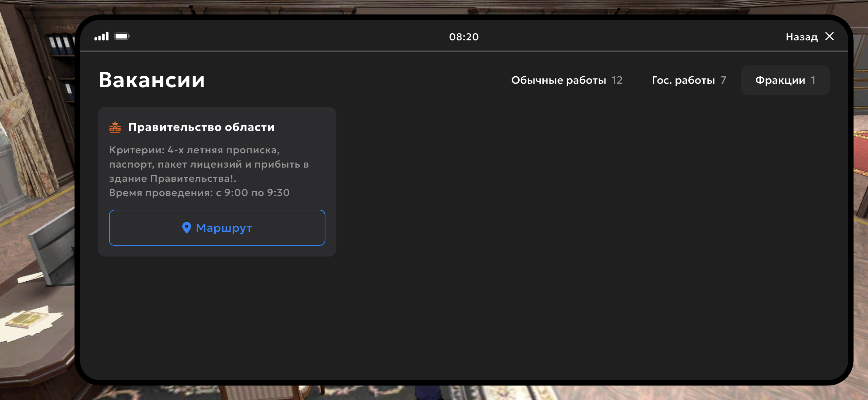Click the X close icon
Screen dimensions: 868x400
[830, 36]
